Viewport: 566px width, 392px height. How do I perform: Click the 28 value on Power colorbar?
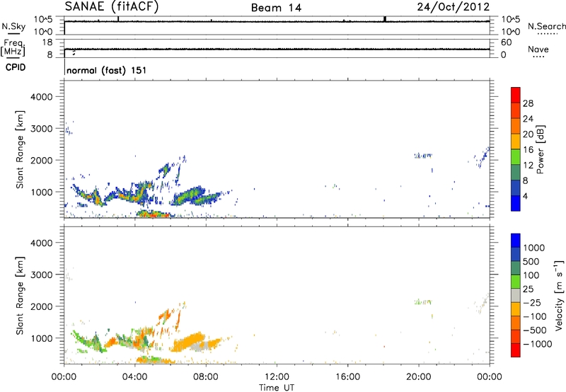coord(528,103)
